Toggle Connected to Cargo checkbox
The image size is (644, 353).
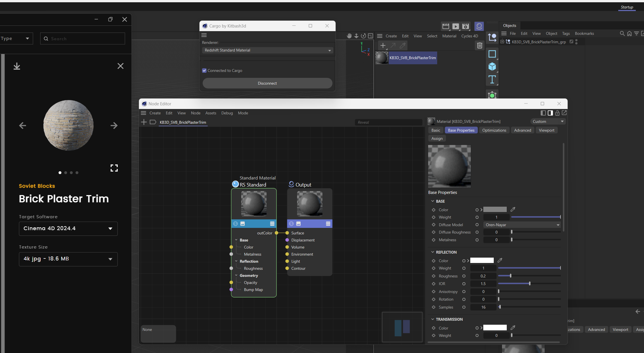pyautogui.click(x=204, y=70)
